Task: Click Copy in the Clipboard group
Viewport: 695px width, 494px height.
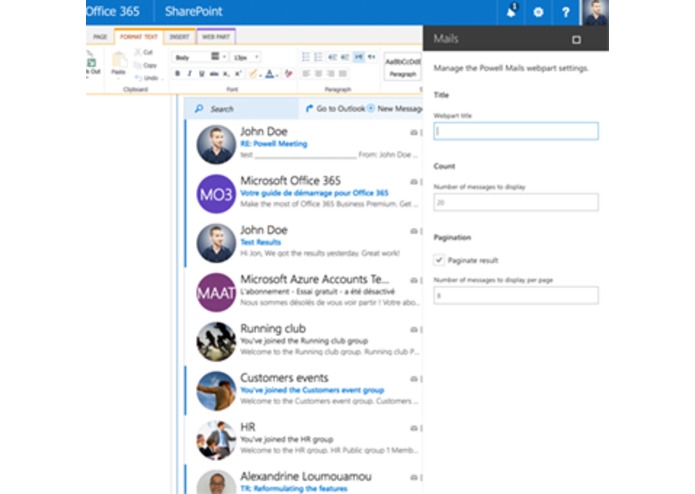Action: click(x=145, y=65)
